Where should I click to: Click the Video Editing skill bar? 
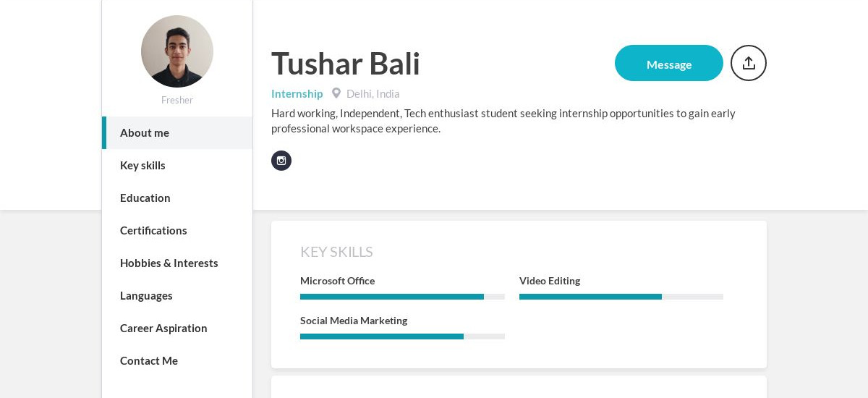(x=621, y=297)
